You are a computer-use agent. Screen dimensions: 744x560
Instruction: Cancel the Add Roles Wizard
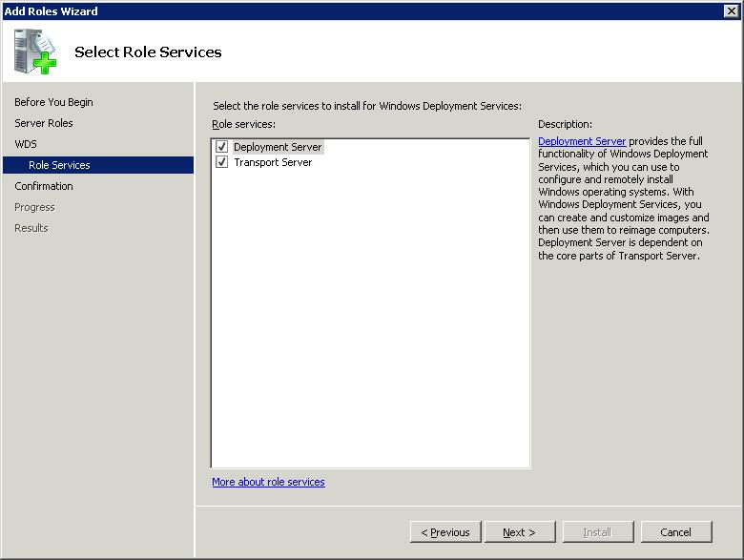(x=675, y=532)
